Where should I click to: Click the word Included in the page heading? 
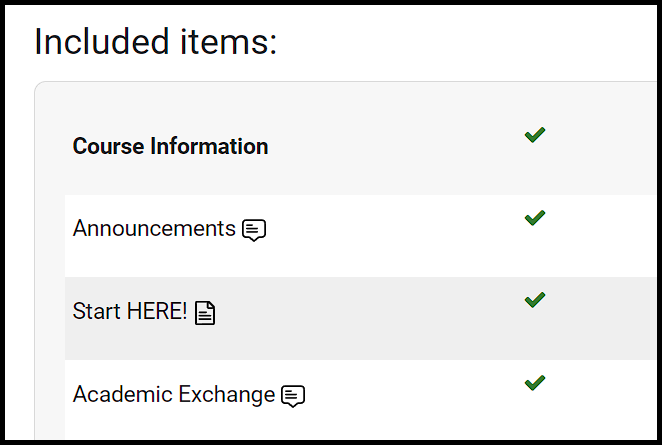tap(102, 41)
